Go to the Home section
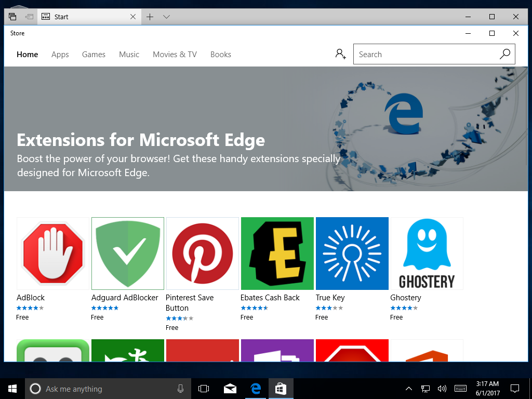 [27, 54]
